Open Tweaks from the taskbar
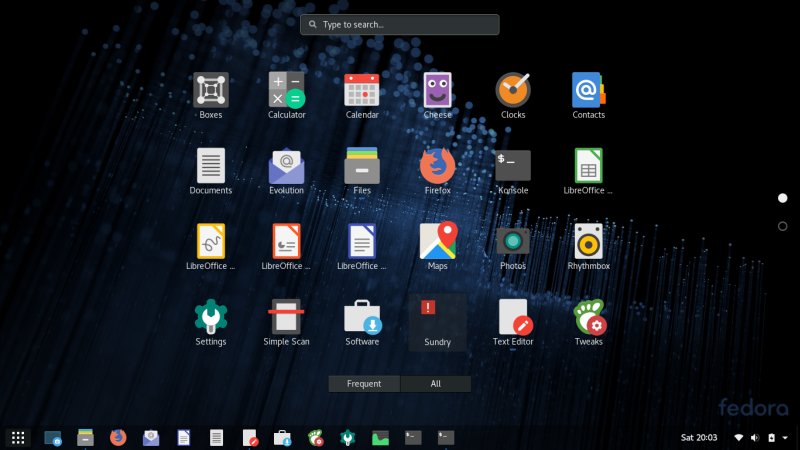800x450 pixels. 316,438
